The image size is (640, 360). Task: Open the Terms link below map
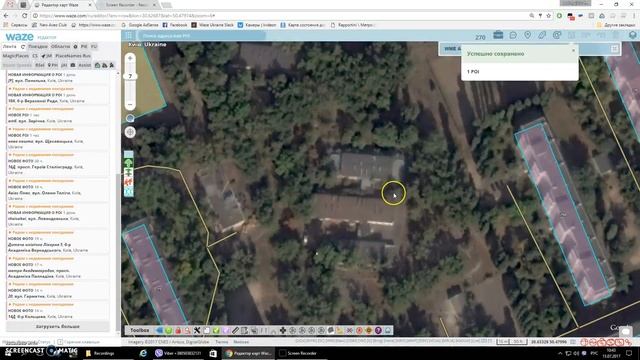click(222, 342)
